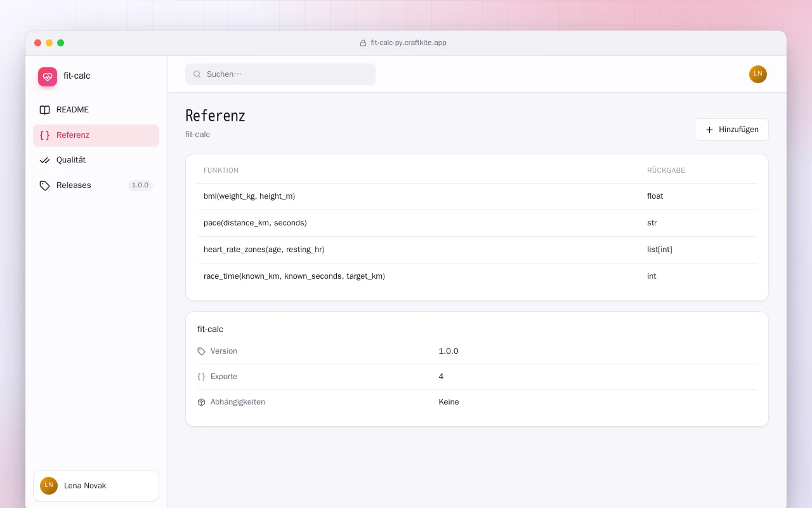
Task: Click the Exporte value 4
Action: coord(441,377)
